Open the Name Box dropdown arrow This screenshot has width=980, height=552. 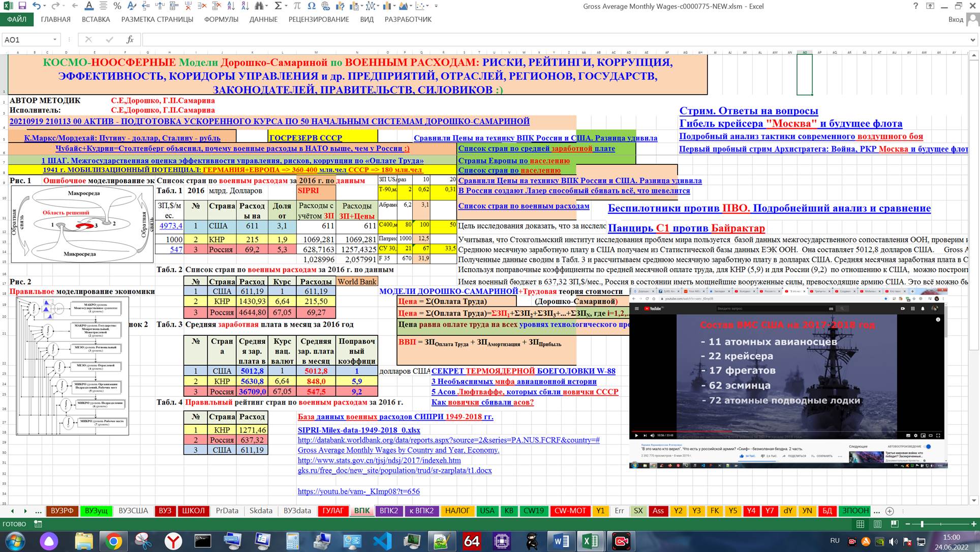tap(54, 40)
